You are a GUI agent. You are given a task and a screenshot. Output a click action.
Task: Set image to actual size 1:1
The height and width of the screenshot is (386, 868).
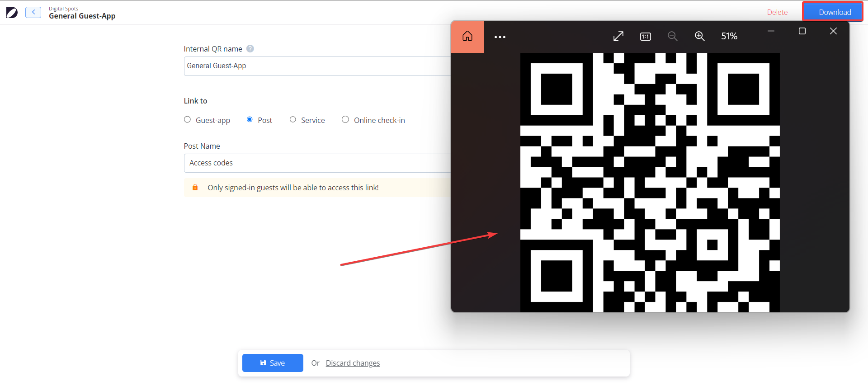pyautogui.click(x=646, y=37)
